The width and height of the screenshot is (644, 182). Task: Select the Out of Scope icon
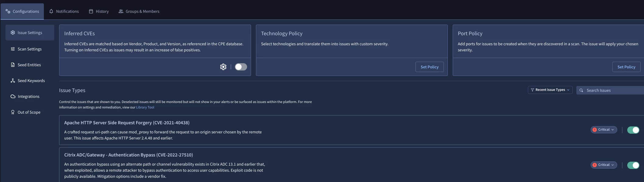(13, 112)
